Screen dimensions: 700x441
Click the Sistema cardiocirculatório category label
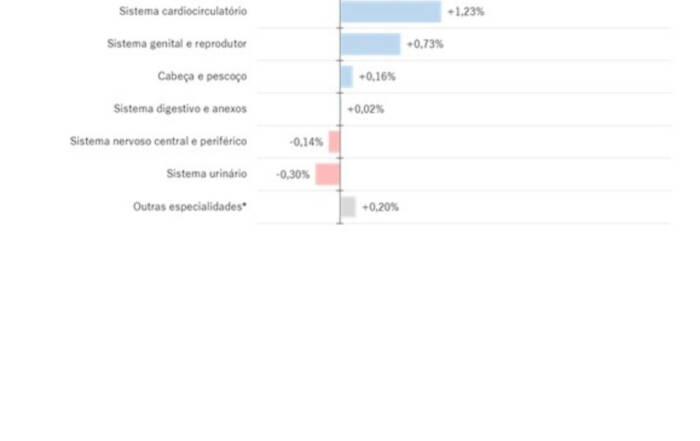tap(183, 12)
